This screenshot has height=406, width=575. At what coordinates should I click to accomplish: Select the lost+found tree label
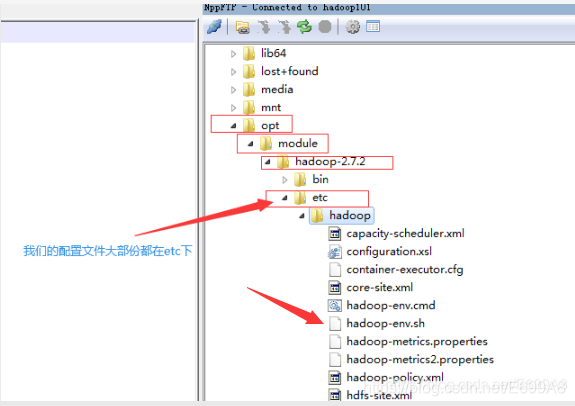[x=290, y=71]
